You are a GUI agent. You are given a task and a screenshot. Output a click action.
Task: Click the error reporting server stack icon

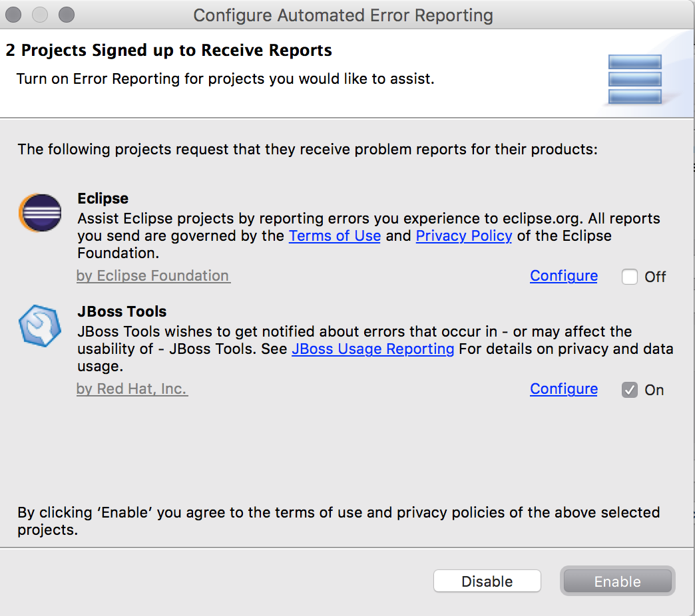coord(634,79)
